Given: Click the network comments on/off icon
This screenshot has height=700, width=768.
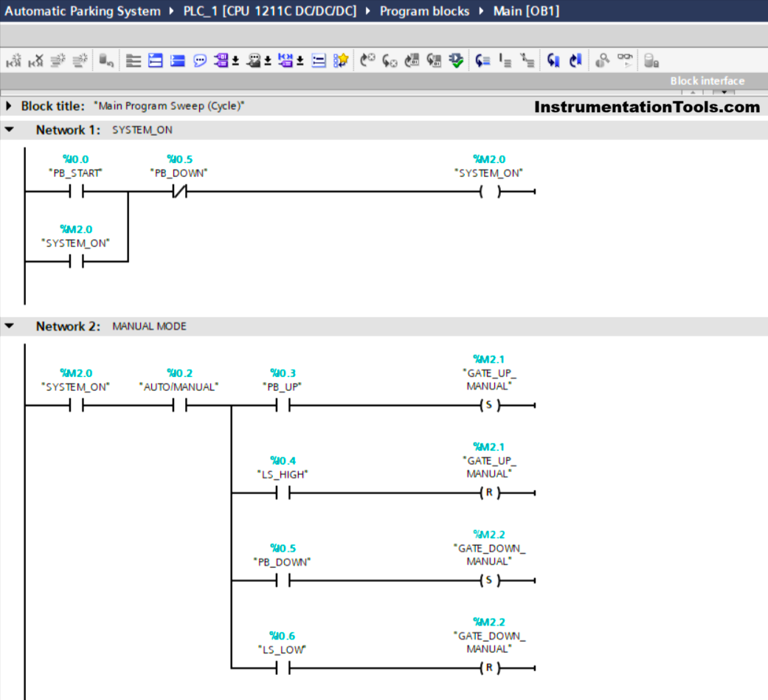Looking at the screenshot, I should [x=285, y=60].
